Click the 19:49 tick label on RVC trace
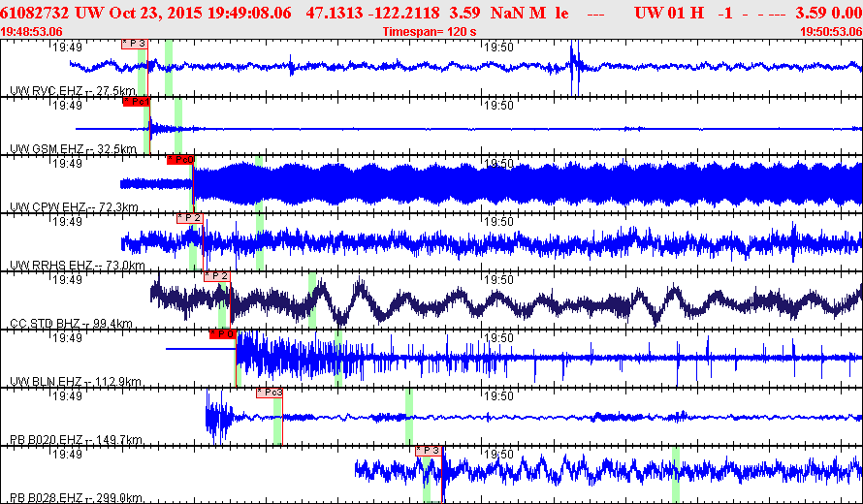Screen dimensions: 863x504 point(67,47)
